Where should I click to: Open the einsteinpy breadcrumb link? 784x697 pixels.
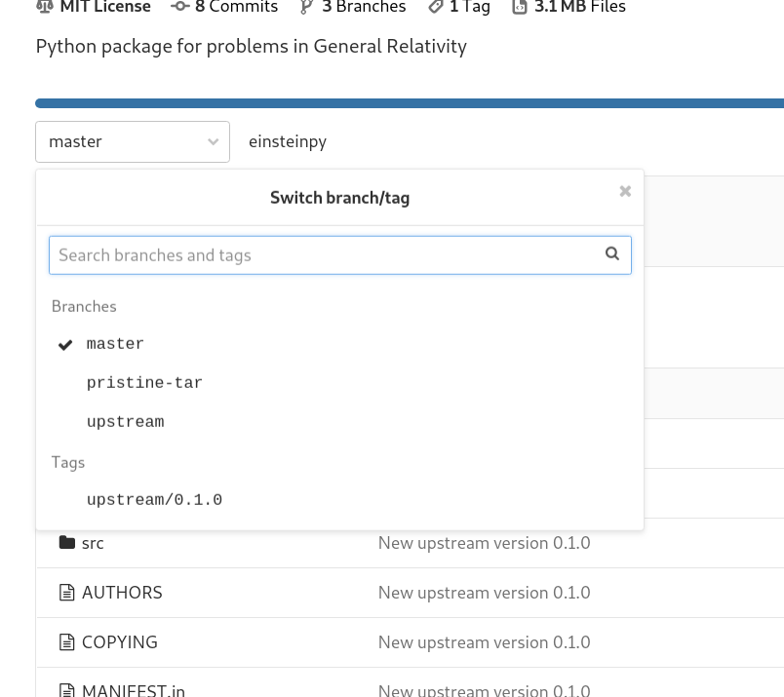click(x=287, y=141)
